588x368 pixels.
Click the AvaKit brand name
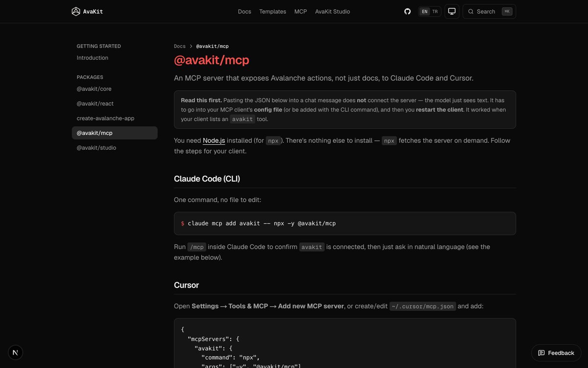click(x=93, y=11)
